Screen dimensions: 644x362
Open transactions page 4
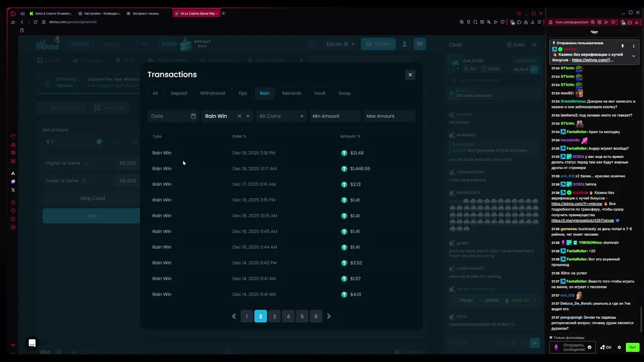[x=288, y=316]
